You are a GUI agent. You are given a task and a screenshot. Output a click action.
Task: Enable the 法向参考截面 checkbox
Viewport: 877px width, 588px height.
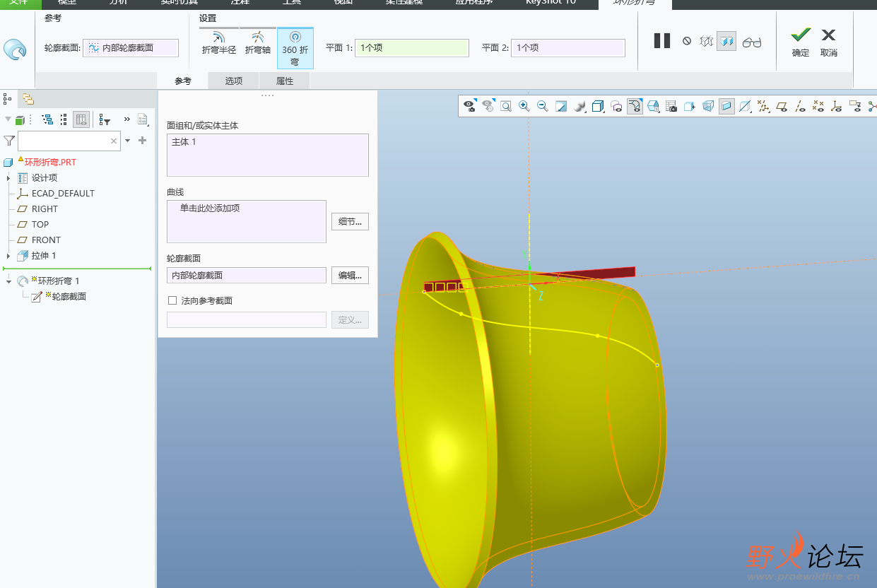pyautogui.click(x=172, y=300)
